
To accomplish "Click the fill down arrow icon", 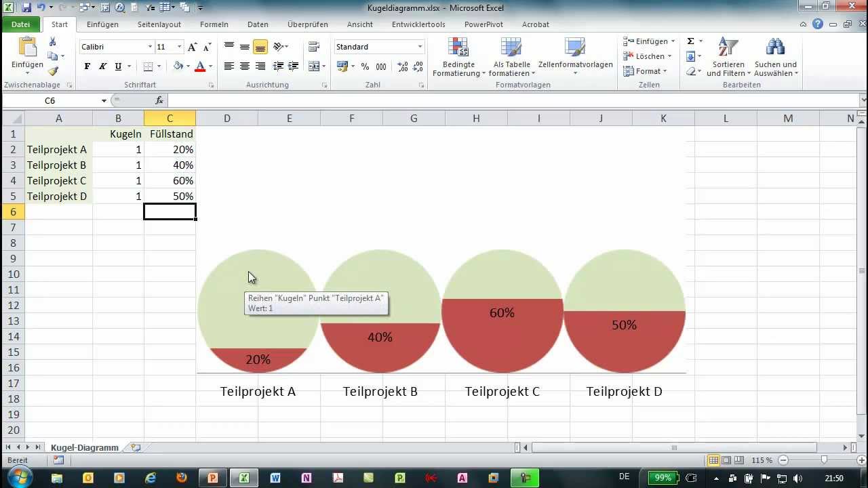I will point(690,56).
